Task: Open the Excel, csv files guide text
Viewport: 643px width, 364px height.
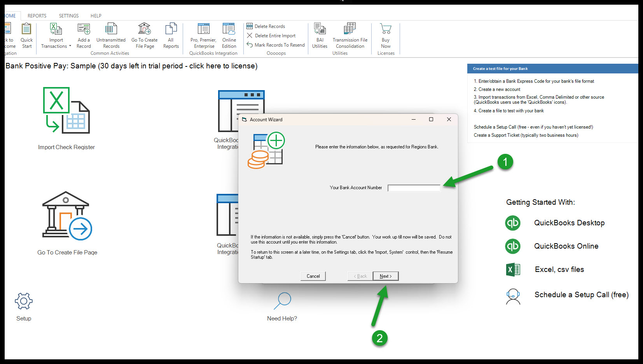Action: tap(559, 270)
